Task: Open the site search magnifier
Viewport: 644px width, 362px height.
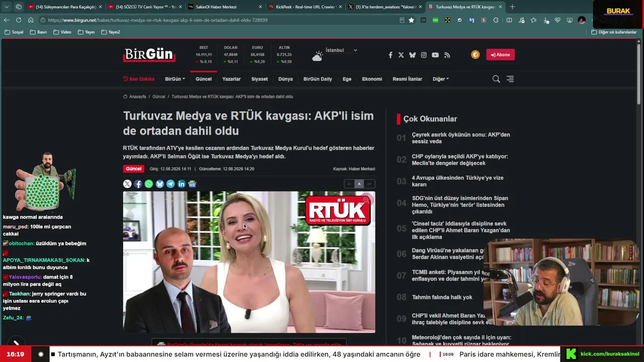Action: 496,79
